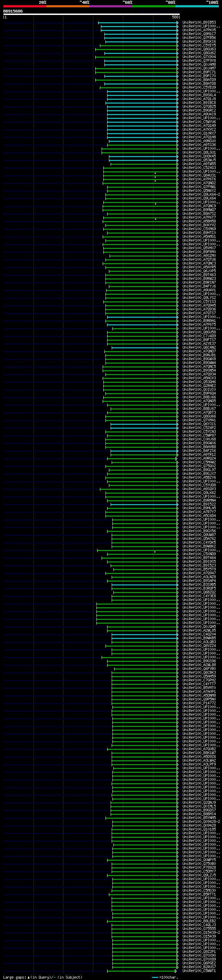Select hit UniRef100_C5XM69
222x980 pixels.
pyautogui.click(x=199, y=229)
